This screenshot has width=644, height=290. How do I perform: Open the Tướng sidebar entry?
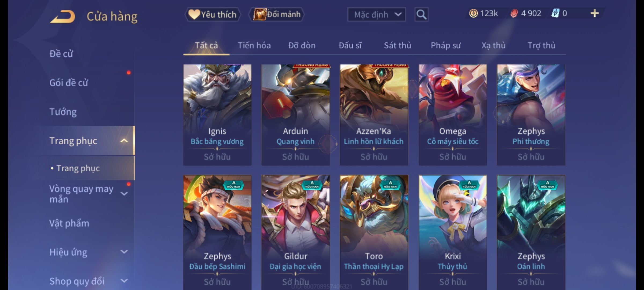click(63, 112)
